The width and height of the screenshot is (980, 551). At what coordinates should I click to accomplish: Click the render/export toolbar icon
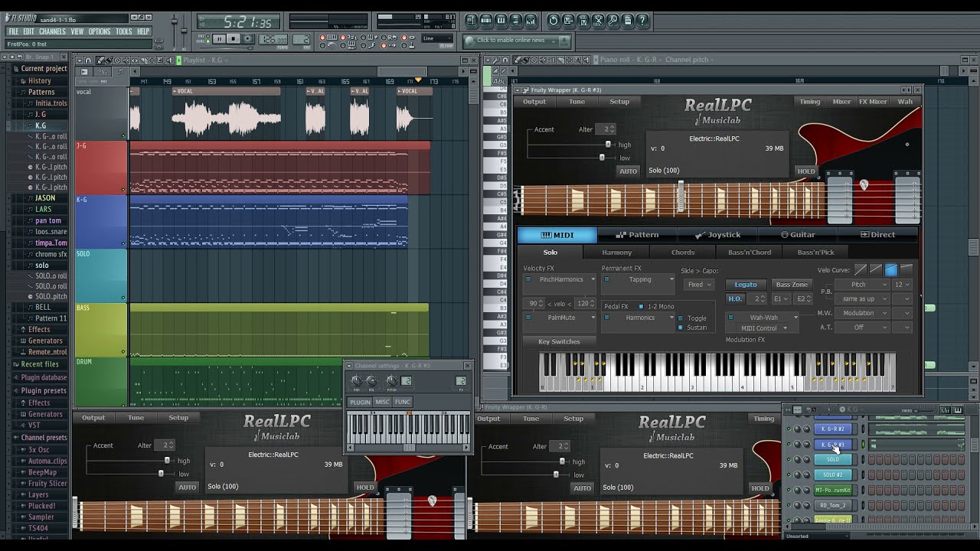pos(583,21)
